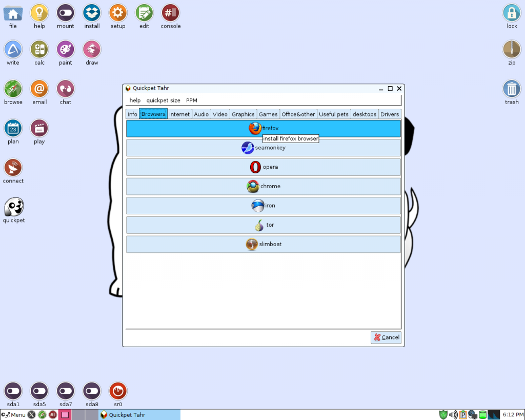The image size is (525, 420).
Task: View the Useful pets tab
Action: click(x=334, y=114)
